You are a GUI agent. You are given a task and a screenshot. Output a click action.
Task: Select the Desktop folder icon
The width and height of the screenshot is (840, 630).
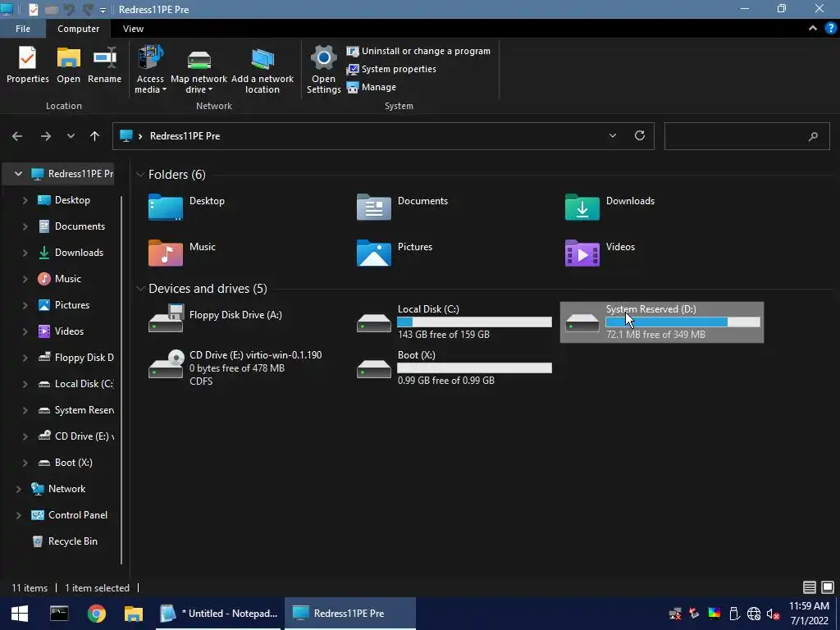coord(166,207)
